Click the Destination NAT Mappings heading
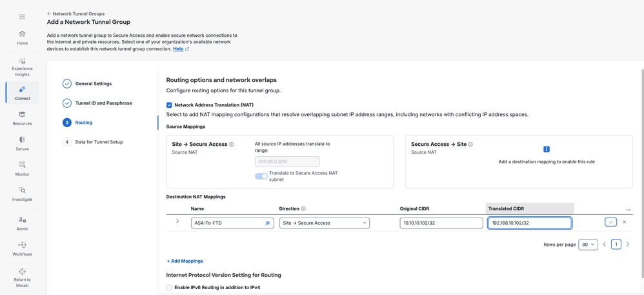 [x=196, y=197]
